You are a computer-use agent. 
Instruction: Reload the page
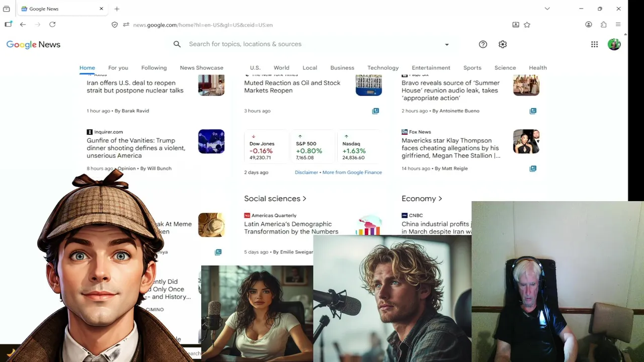[x=52, y=24]
